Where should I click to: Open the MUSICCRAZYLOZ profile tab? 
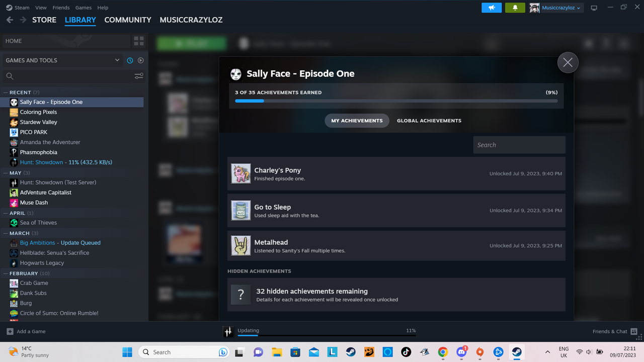pyautogui.click(x=191, y=20)
